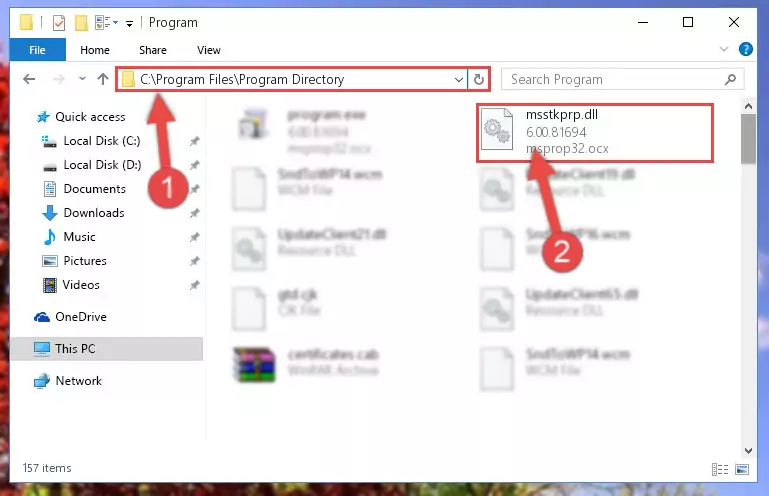Click scrollbar up arrow in file list

tap(748, 105)
